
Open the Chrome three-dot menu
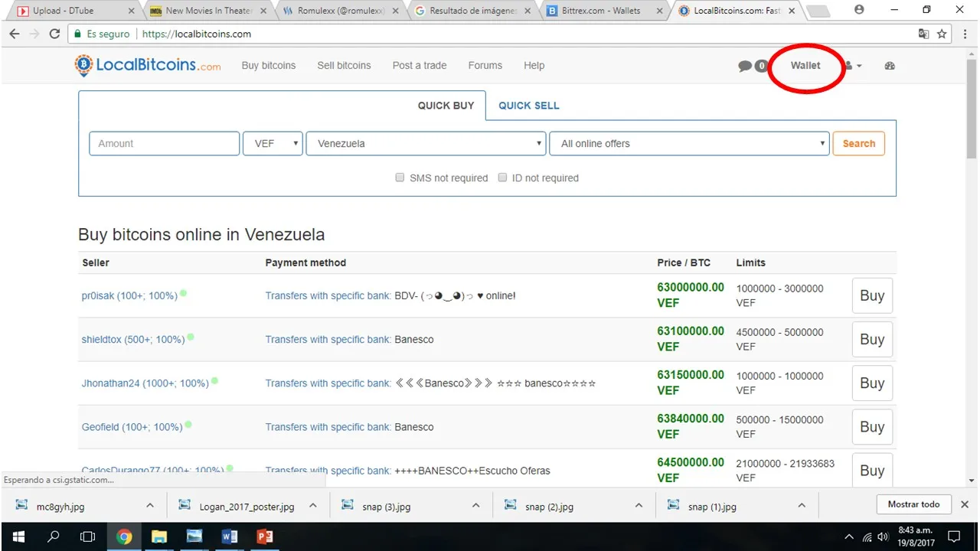pyautogui.click(x=966, y=34)
